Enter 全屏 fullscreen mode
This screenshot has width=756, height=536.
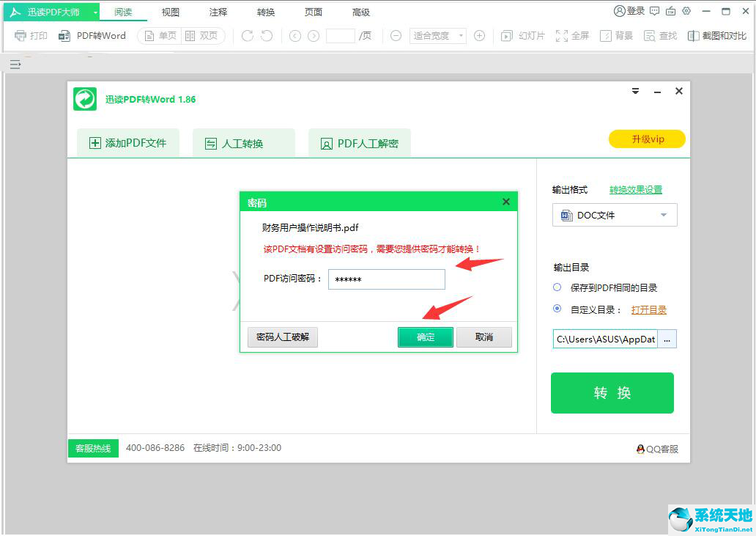[x=572, y=34]
